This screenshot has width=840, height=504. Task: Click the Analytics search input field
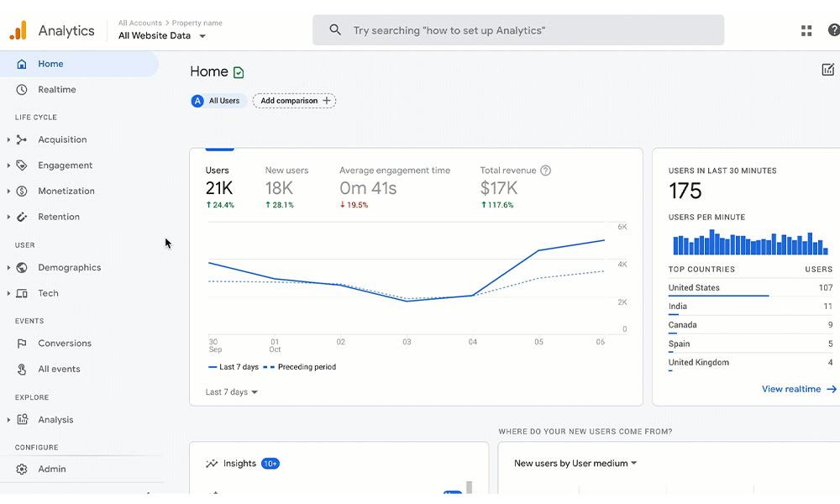(x=518, y=30)
